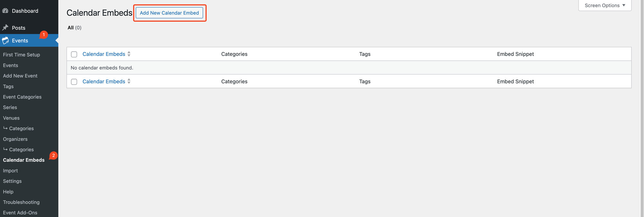Open Venues Categories submenu item
Image resolution: width=644 pixels, height=217 pixels.
tap(21, 129)
